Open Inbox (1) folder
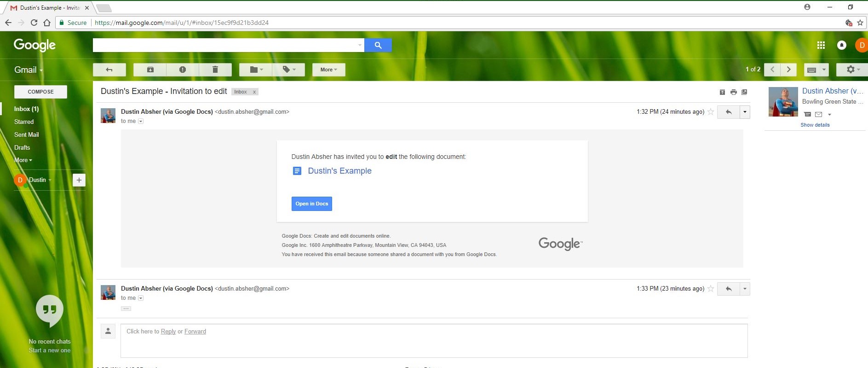868x368 pixels. click(26, 109)
